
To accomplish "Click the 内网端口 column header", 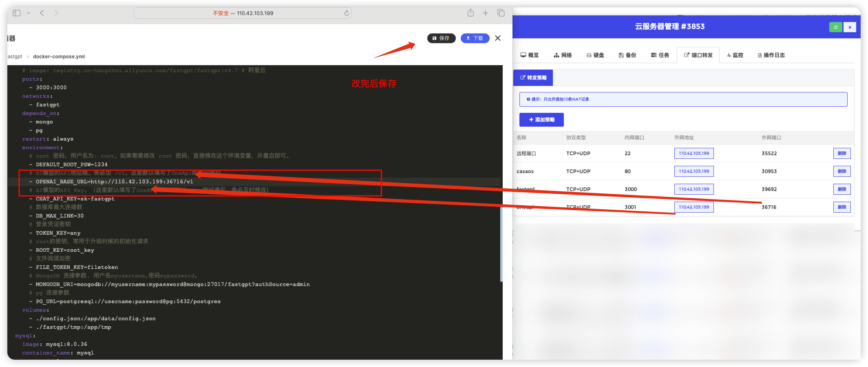I will pos(634,138).
